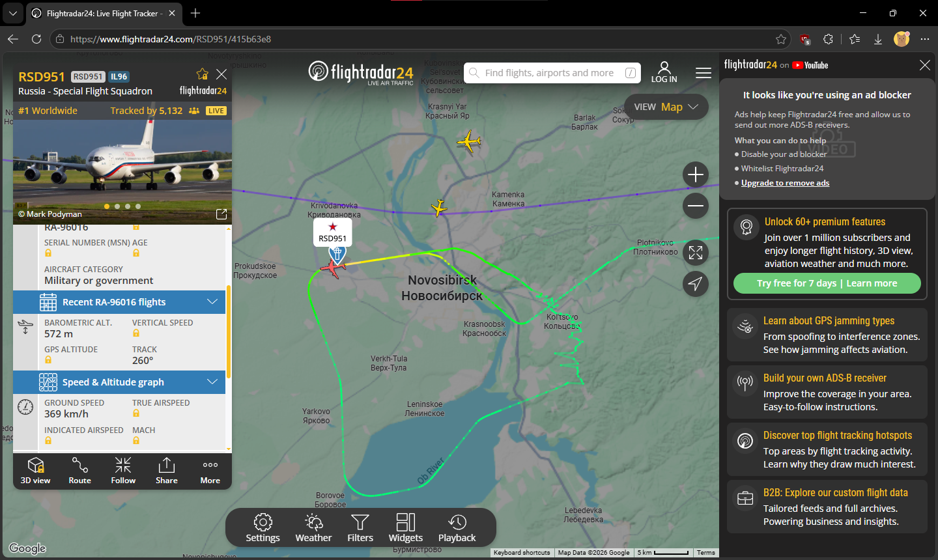938x560 pixels.
Task: Open Keyboard shortcuts on map
Action: click(522, 553)
